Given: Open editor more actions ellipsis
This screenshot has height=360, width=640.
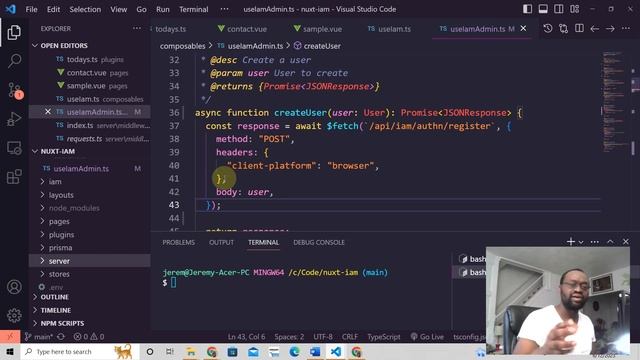Looking at the screenshot, I should tap(626, 28).
